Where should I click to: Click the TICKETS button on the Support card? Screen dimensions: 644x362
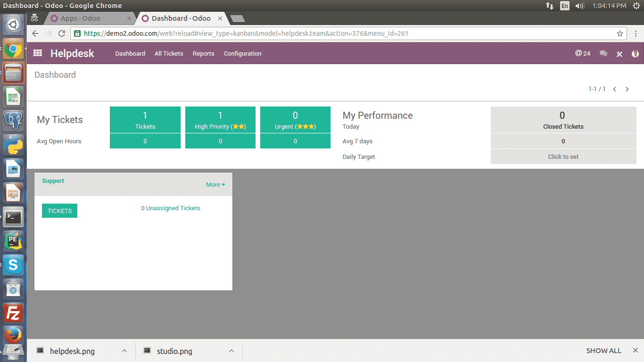pyautogui.click(x=59, y=211)
